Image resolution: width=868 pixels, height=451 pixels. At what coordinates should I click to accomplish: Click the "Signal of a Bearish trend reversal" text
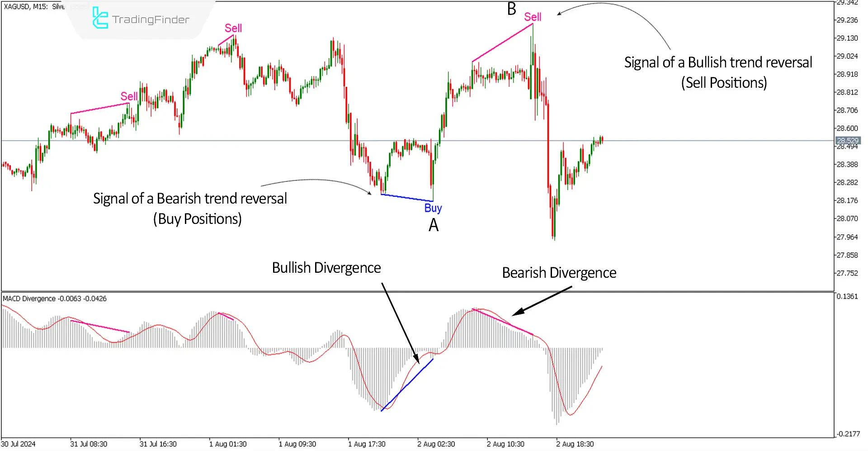[190, 199]
